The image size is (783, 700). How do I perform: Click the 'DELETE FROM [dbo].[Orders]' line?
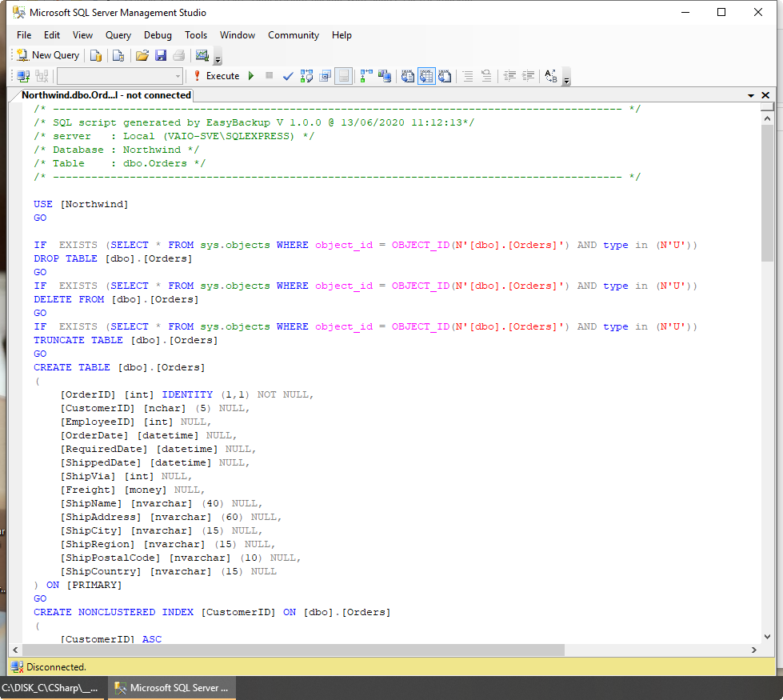[116, 300]
